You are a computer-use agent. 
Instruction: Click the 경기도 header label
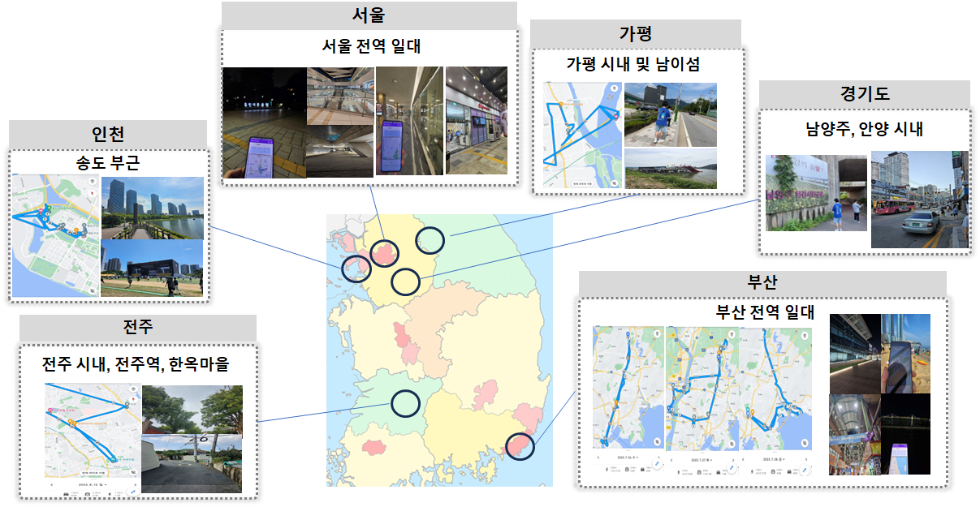[x=865, y=94]
